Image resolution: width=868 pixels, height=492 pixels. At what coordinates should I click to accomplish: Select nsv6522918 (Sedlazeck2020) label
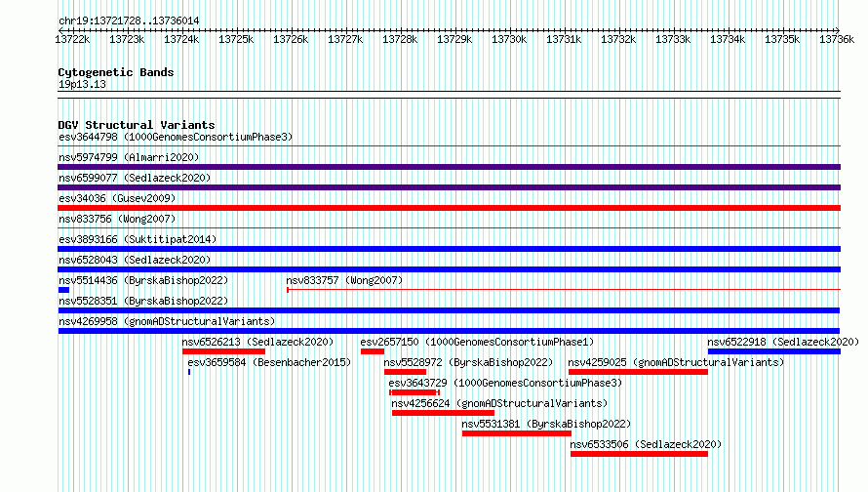[783, 342]
